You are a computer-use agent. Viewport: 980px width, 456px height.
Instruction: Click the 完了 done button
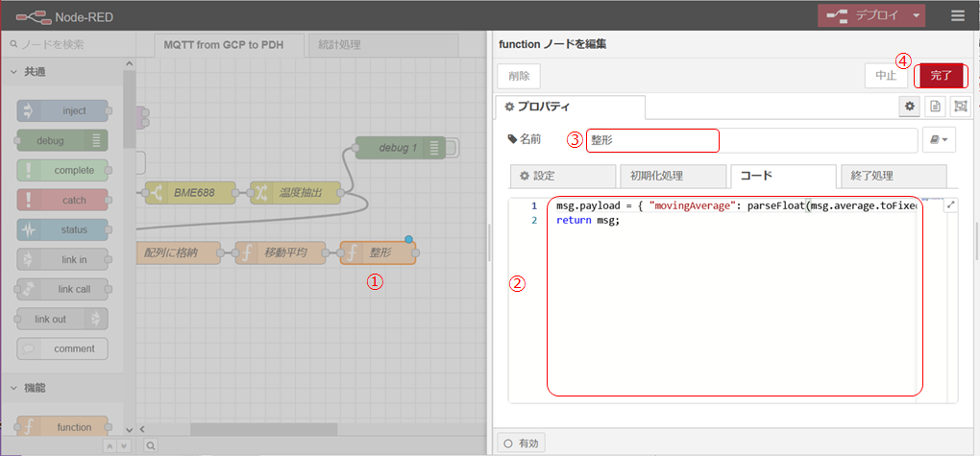pos(941,75)
